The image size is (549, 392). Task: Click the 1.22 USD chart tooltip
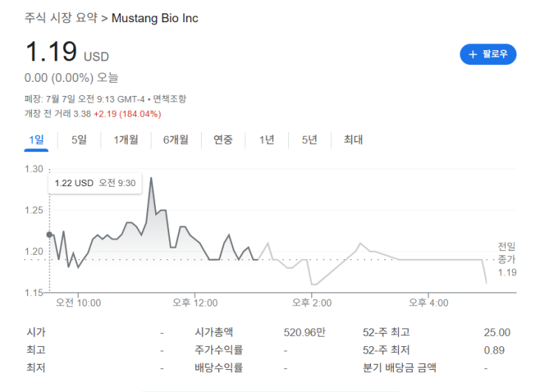(95, 183)
